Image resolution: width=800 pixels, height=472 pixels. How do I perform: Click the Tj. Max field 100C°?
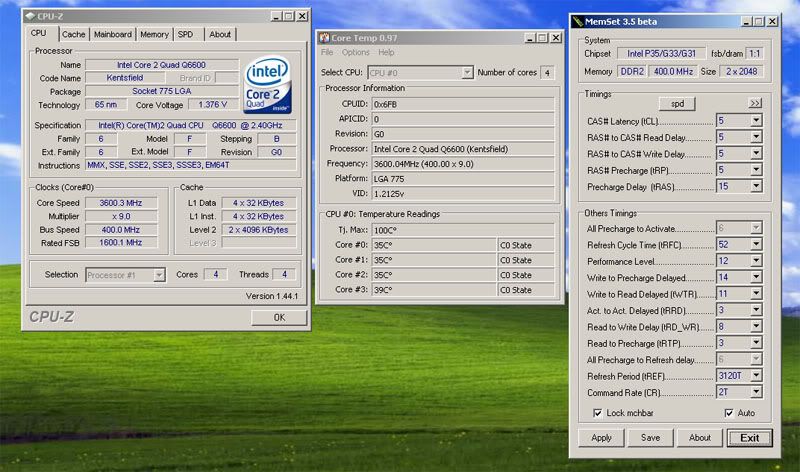[x=463, y=230]
